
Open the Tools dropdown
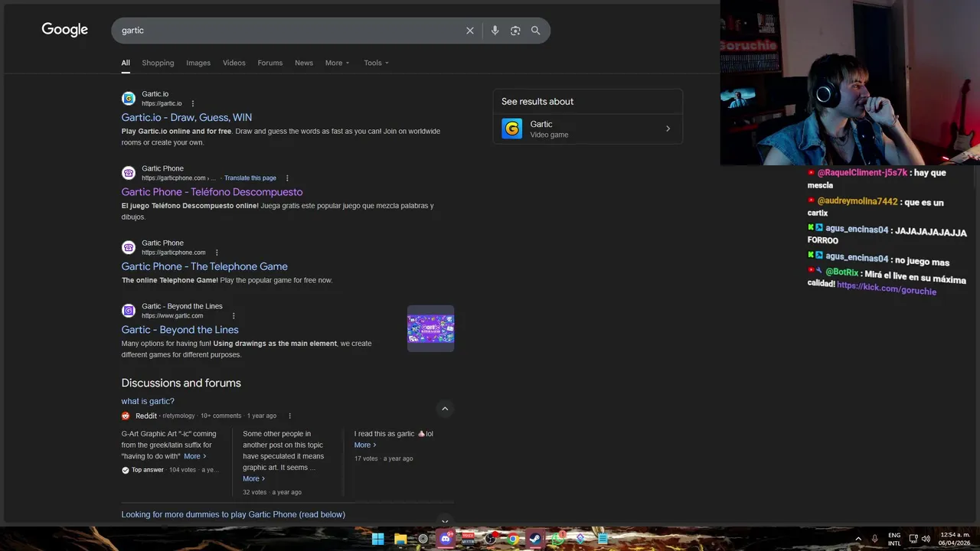click(376, 63)
